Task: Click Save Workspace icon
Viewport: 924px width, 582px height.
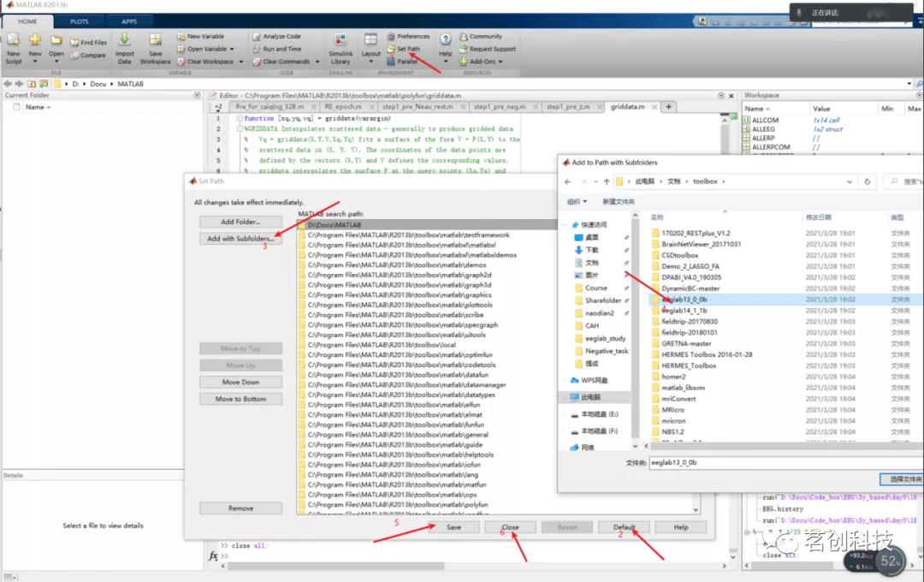Action: pos(156,39)
